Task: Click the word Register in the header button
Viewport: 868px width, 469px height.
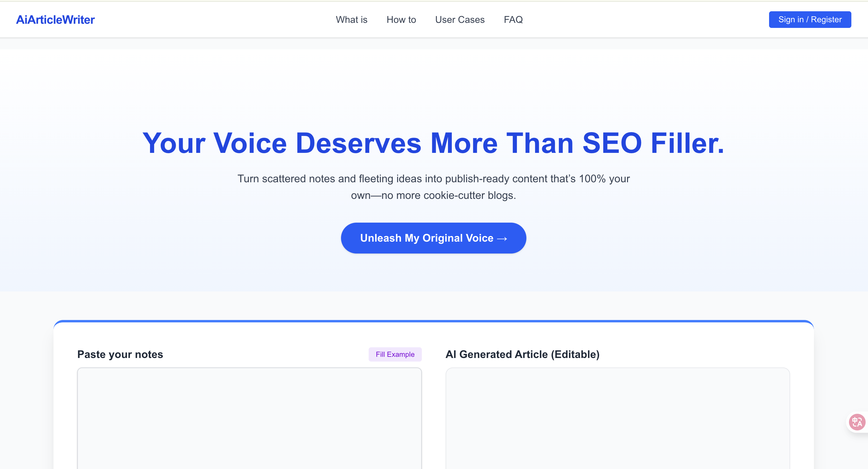Action: pos(826,20)
